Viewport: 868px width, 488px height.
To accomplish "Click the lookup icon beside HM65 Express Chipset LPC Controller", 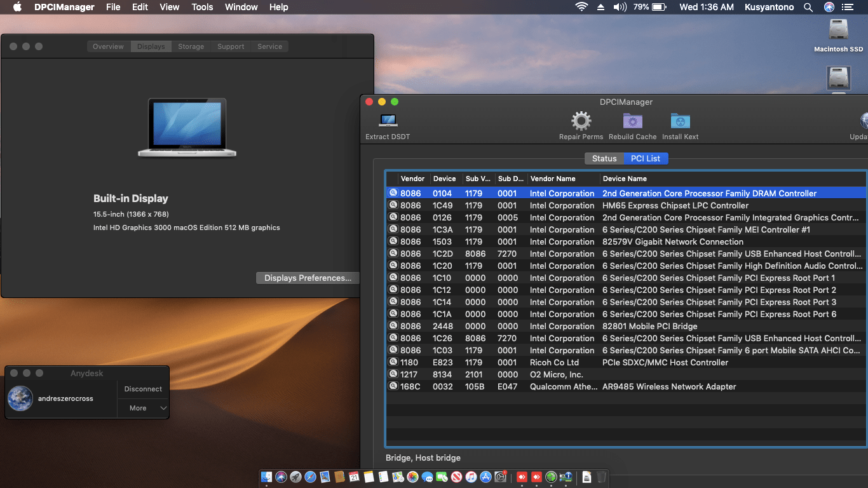I will [393, 205].
